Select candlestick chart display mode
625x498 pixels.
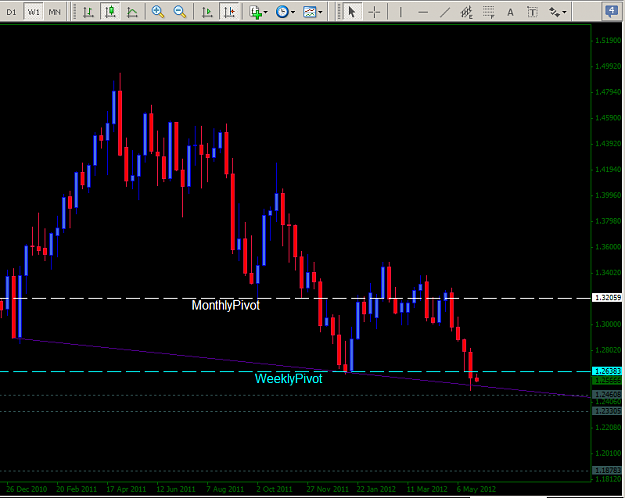click(x=110, y=12)
